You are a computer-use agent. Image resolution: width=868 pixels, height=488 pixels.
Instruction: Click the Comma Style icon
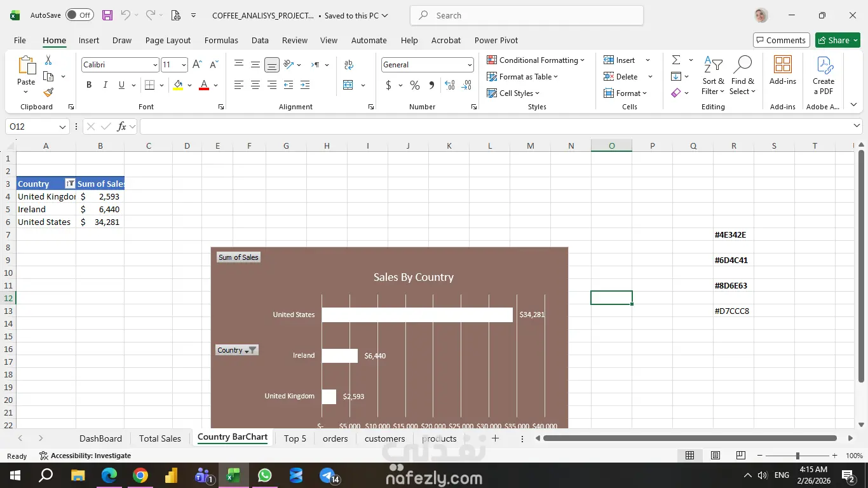click(x=431, y=85)
